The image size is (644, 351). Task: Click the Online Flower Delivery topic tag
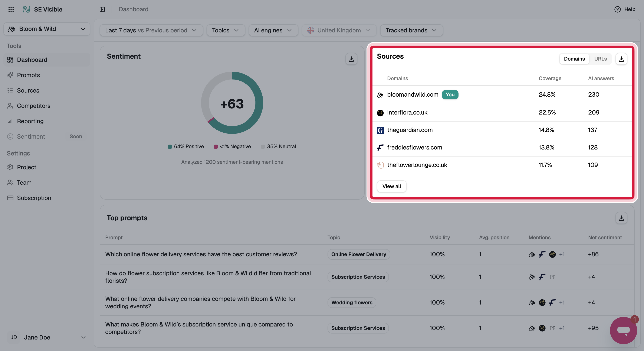point(358,254)
